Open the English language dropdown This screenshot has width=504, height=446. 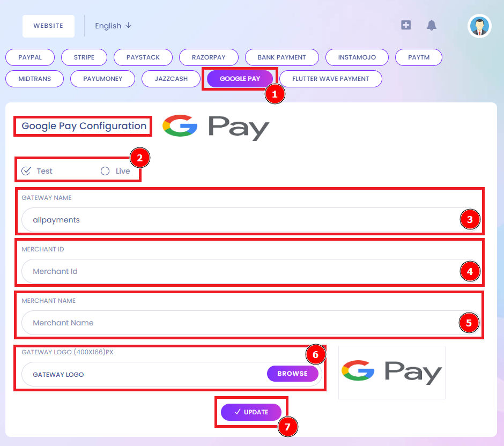(x=113, y=26)
